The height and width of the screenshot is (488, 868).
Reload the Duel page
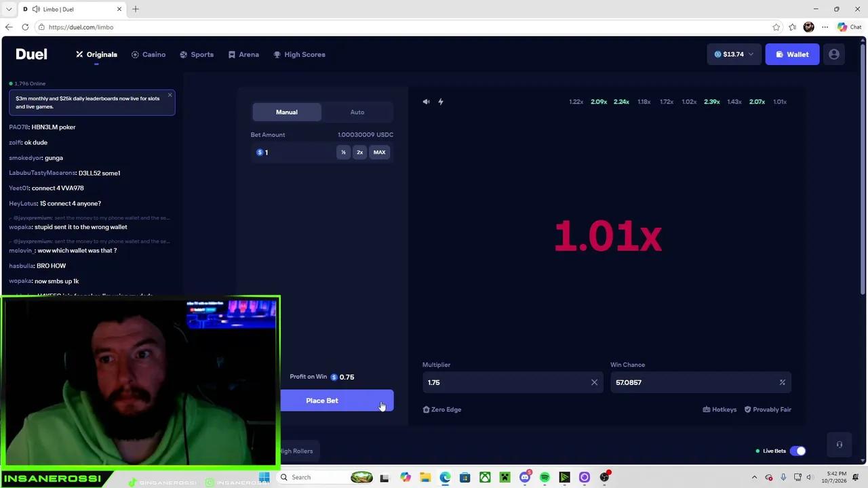pos(25,27)
